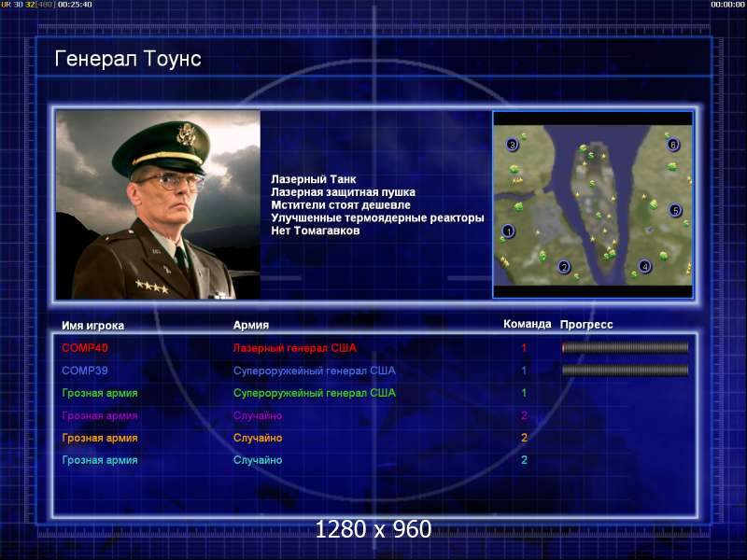Click the cyan team number 2
This screenshot has width=747, height=560.
(x=524, y=460)
